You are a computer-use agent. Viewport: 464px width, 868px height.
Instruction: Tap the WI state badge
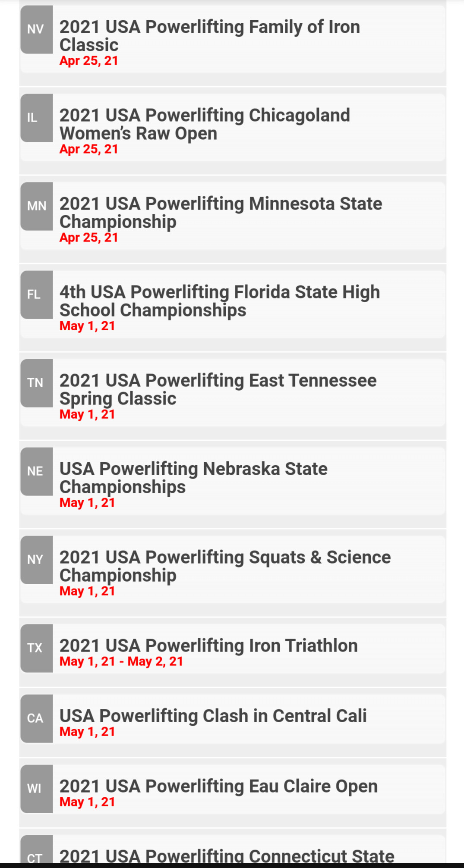point(37,789)
